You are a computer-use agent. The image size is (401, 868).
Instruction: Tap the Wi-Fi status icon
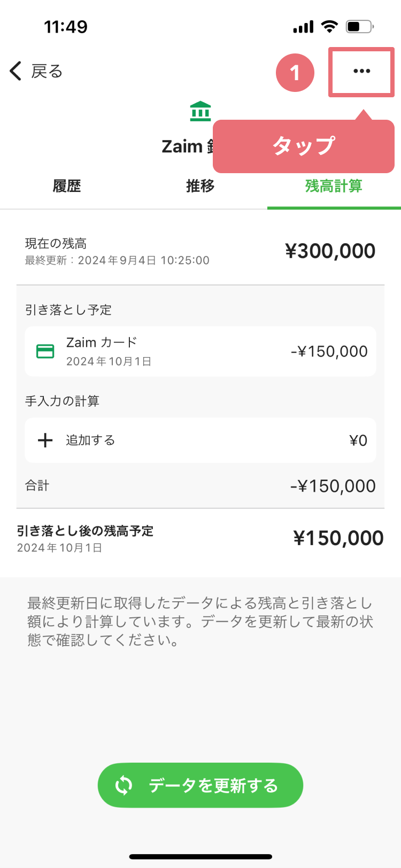pos(329,26)
